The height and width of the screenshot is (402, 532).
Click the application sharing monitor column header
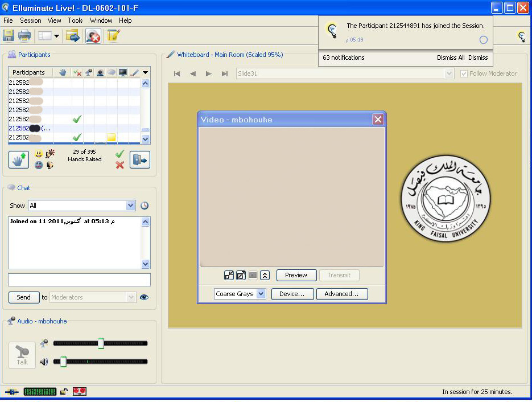coord(123,72)
